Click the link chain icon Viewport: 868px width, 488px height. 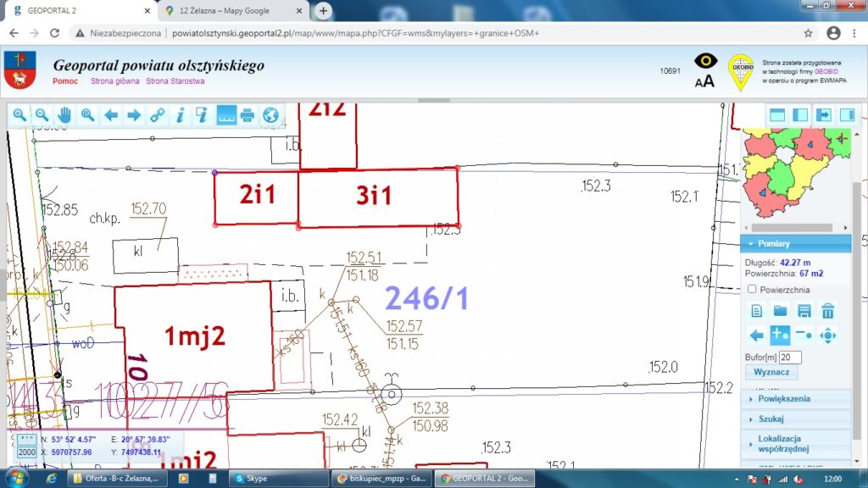click(156, 115)
